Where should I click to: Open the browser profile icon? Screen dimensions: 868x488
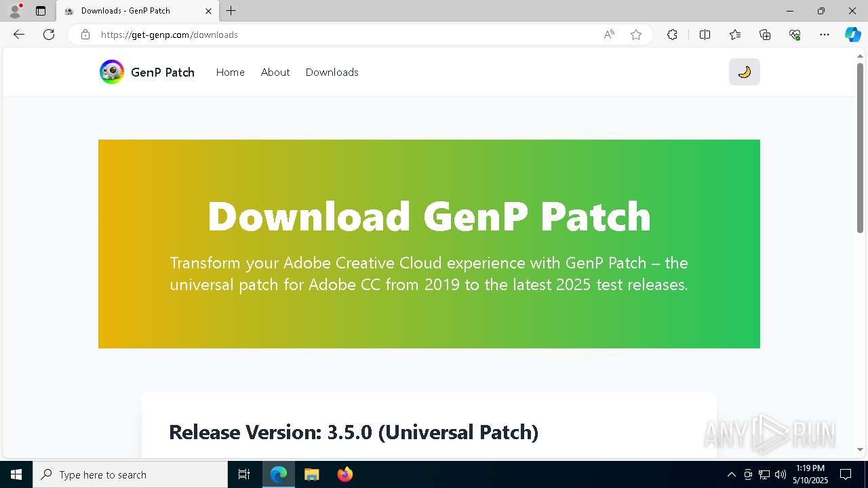tap(15, 11)
